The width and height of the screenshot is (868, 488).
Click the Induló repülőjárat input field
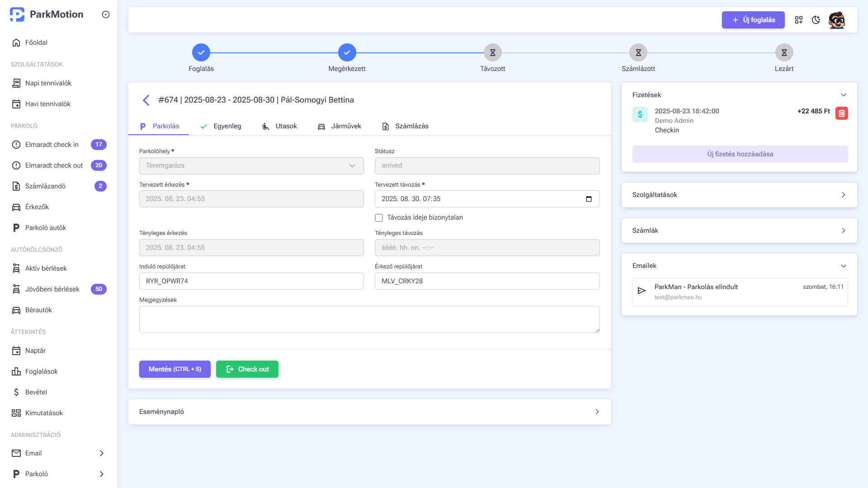[251, 281]
